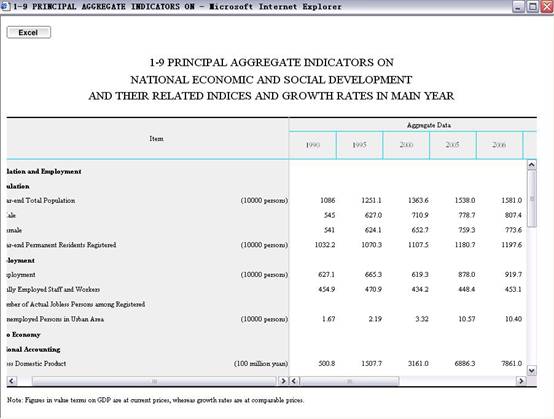Minimize the Internet Explorer window
554x419 pixels.
(518, 6)
